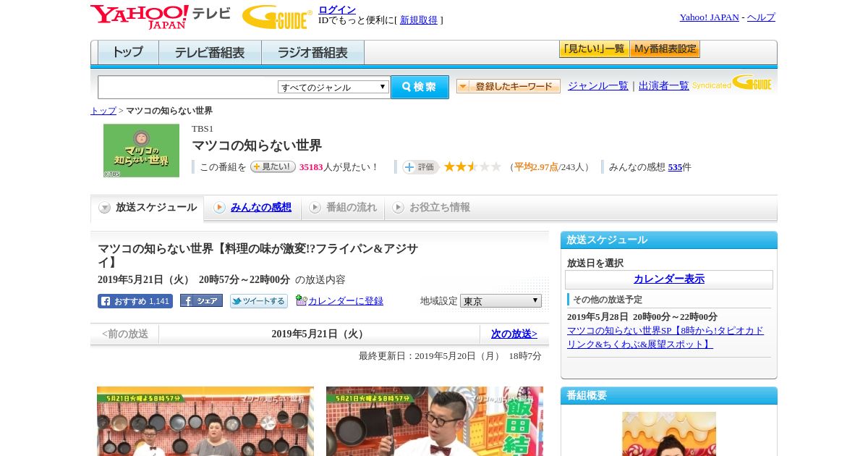
Task: Click the 見たい! add button
Action: tap(273, 166)
